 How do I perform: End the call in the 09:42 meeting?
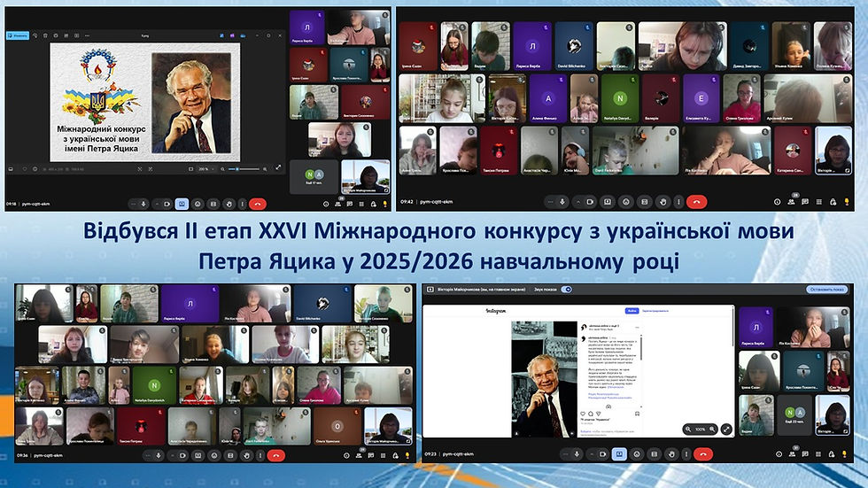coord(697,202)
